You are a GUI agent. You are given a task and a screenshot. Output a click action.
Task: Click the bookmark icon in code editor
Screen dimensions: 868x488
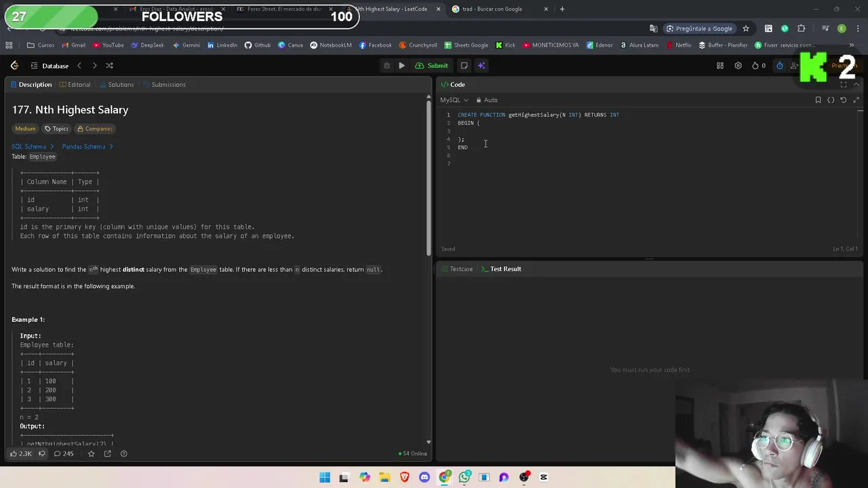coord(818,100)
